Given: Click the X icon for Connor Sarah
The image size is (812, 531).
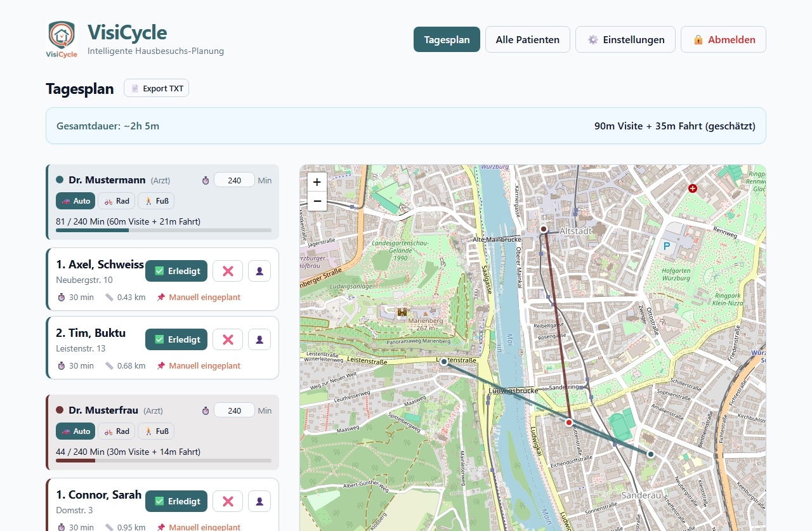Looking at the screenshot, I should pos(228,501).
